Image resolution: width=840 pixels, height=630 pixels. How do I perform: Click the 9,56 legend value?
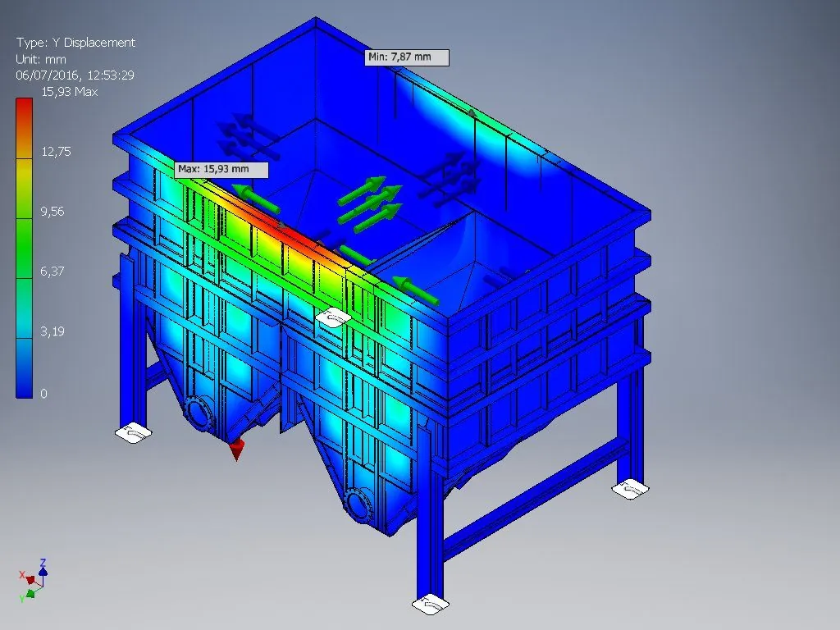(52, 211)
